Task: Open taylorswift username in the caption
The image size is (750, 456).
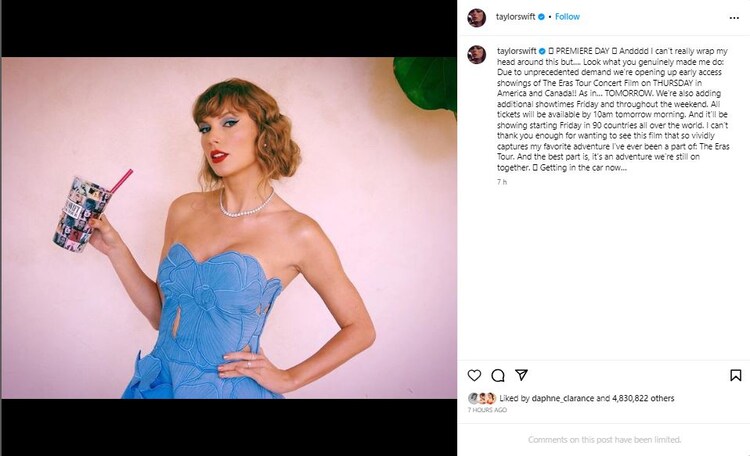Action: point(517,49)
